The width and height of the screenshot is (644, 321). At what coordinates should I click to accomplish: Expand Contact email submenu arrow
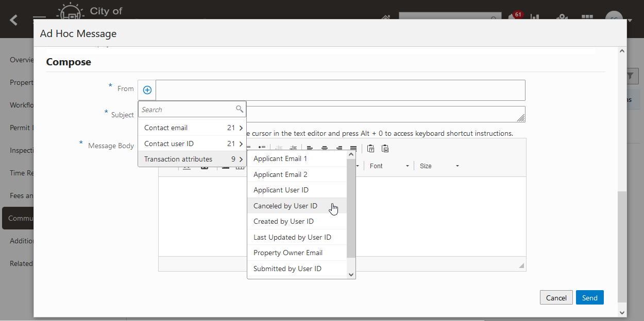pyautogui.click(x=241, y=128)
